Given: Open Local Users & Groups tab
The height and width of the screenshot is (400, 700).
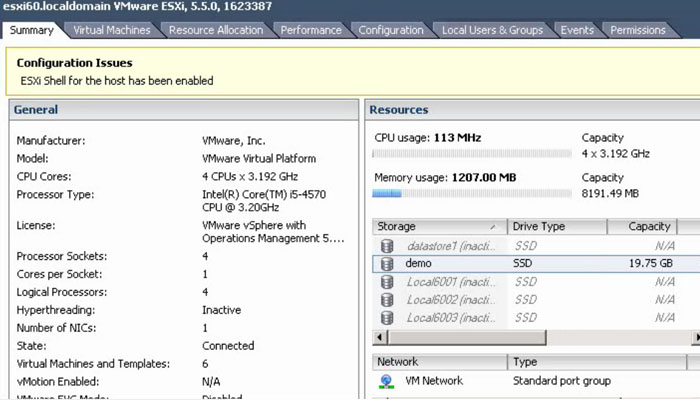Looking at the screenshot, I should (492, 30).
